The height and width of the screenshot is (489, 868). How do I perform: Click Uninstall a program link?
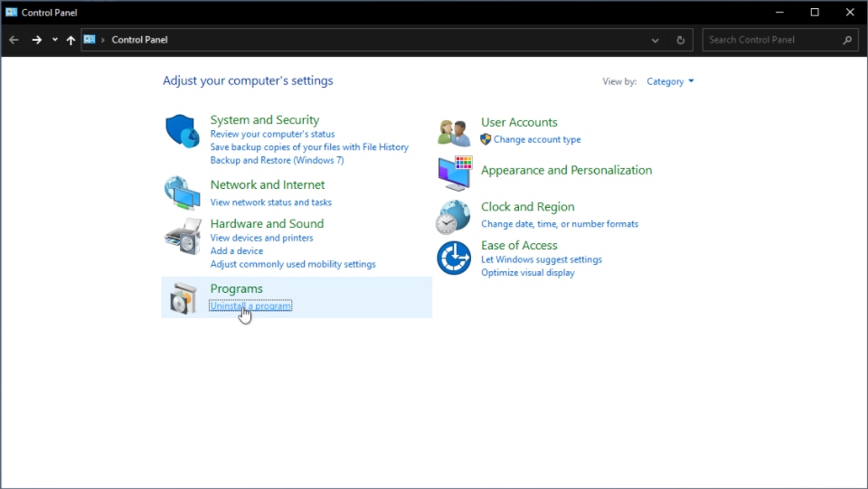(x=250, y=306)
